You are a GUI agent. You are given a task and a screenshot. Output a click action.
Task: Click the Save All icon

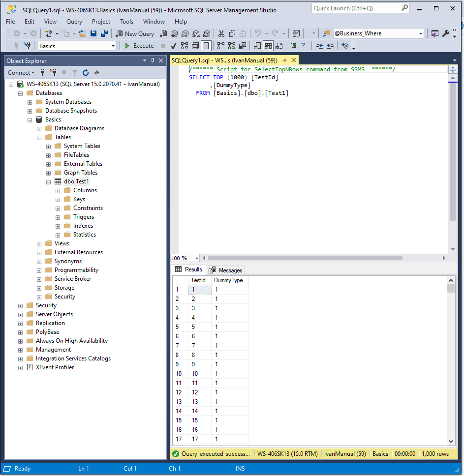click(104, 34)
